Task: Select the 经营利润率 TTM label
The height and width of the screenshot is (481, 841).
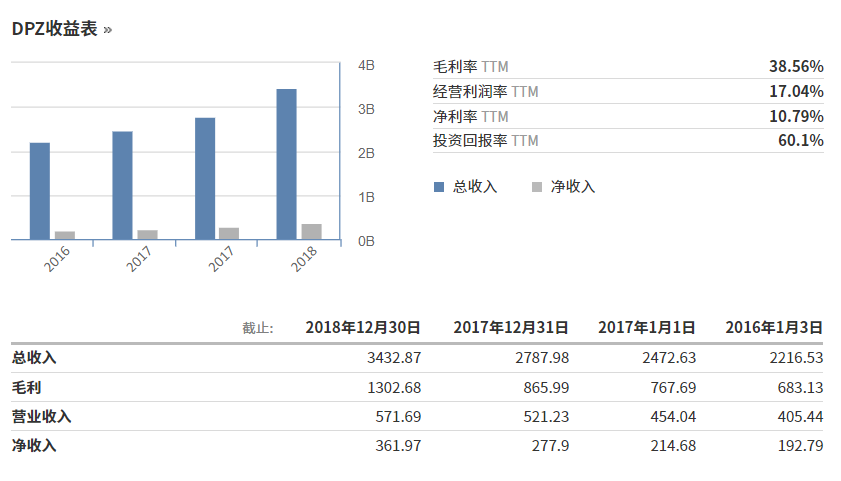Action: pos(485,92)
